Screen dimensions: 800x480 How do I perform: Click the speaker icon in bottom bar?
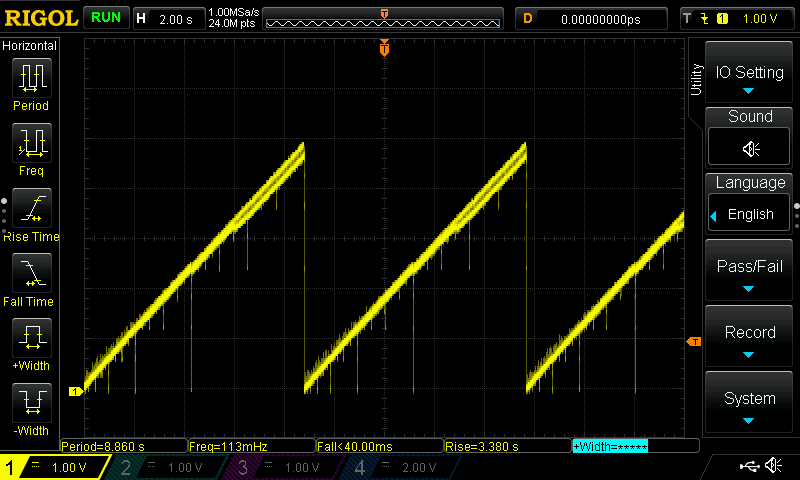click(773, 466)
